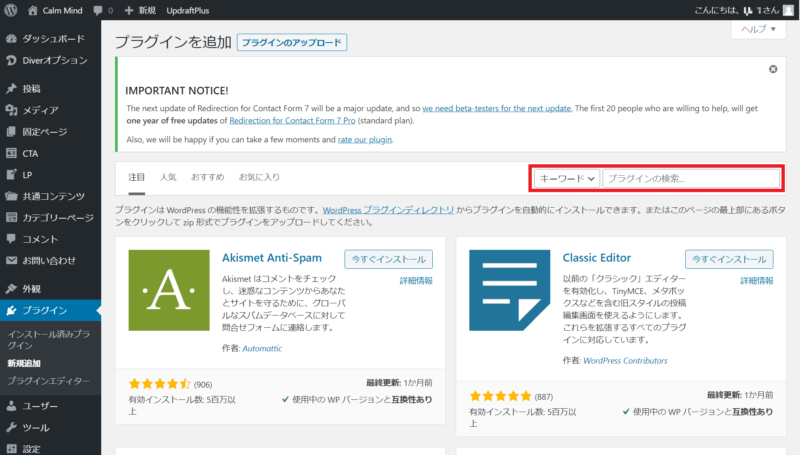The width and height of the screenshot is (800, 455).
Task: Open UpdraftPlus in the admin bar
Action: click(188, 10)
